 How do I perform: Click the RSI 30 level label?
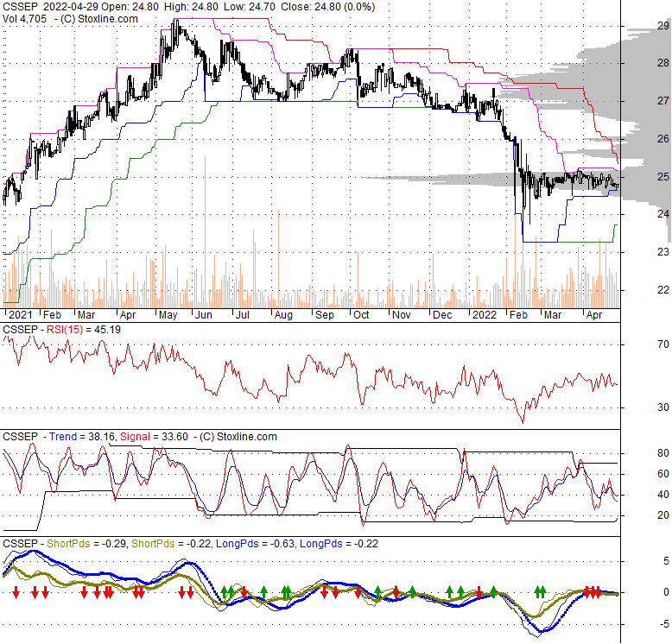point(663,407)
